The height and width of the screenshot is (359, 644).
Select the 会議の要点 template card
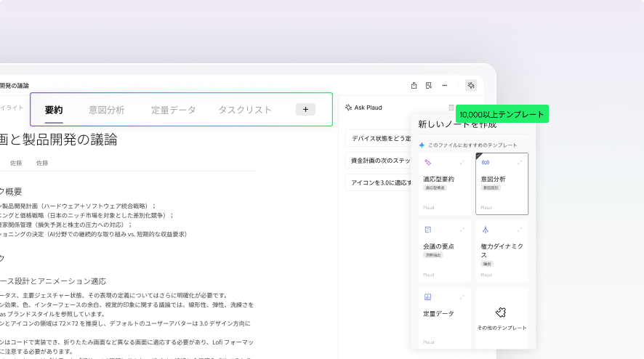pyautogui.click(x=443, y=251)
